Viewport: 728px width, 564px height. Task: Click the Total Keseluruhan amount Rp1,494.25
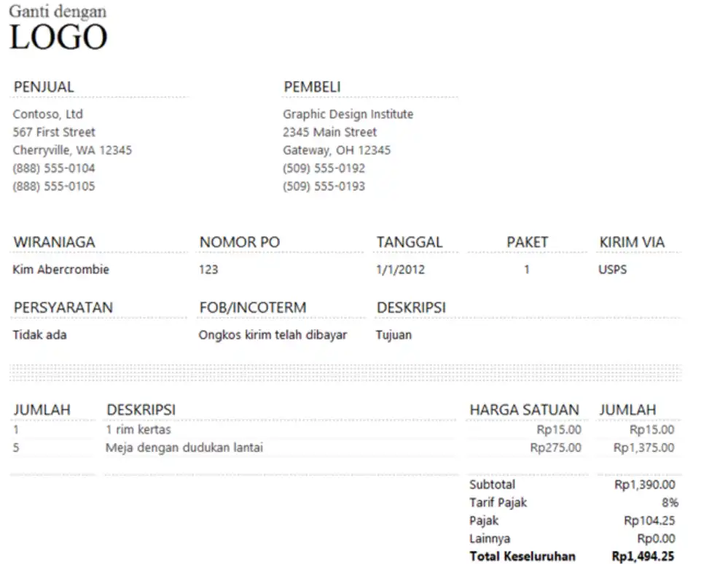(645, 556)
